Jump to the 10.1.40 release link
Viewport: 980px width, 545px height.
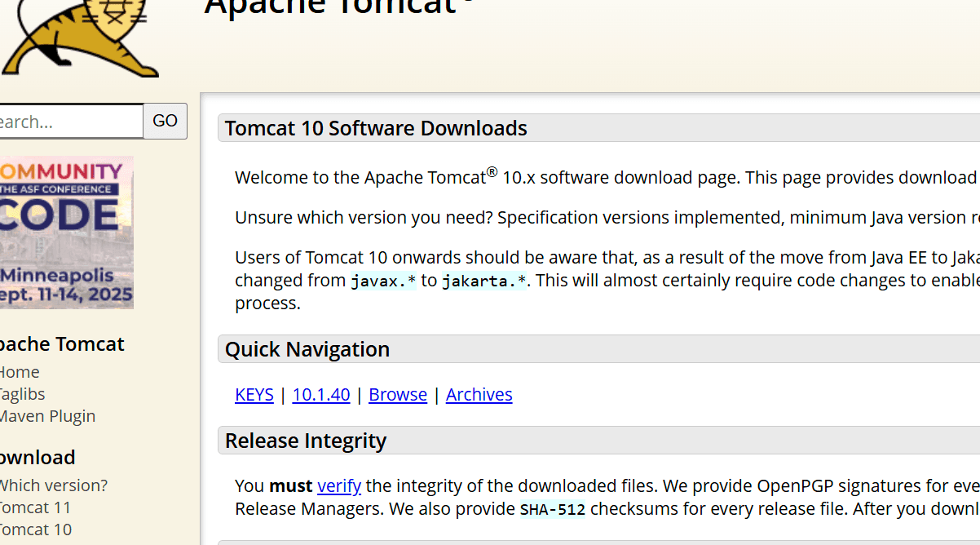point(321,394)
